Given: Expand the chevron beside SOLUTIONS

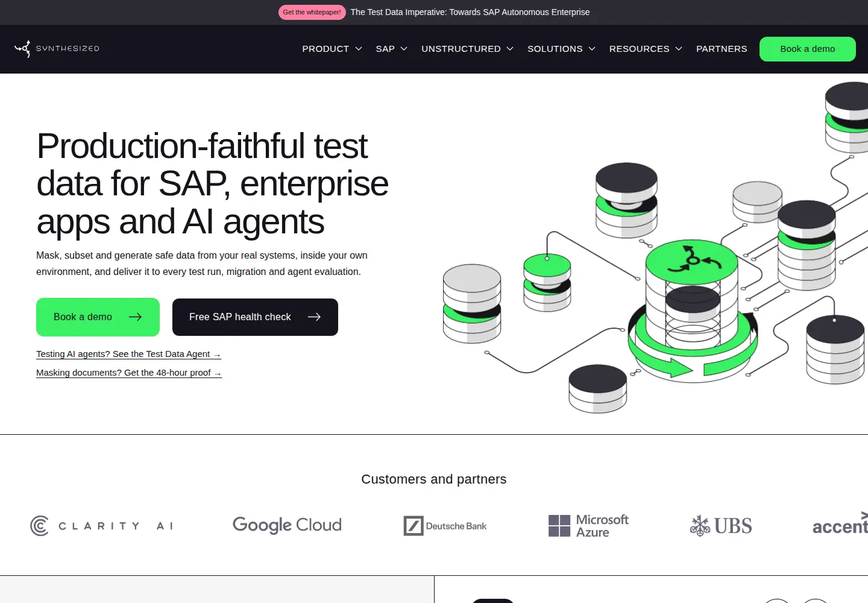Looking at the screenshot, I should tap(592, 49).
